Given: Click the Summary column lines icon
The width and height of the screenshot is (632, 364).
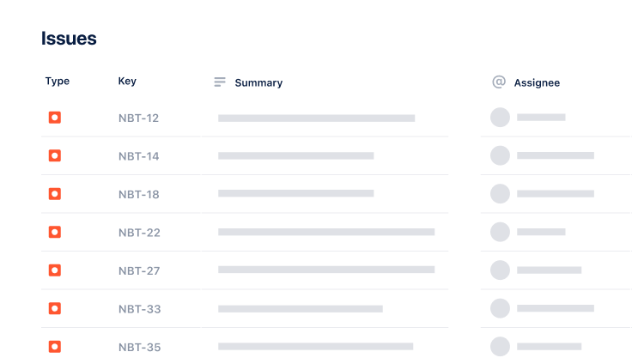Looking at the screenshot, I should point(220,82).
